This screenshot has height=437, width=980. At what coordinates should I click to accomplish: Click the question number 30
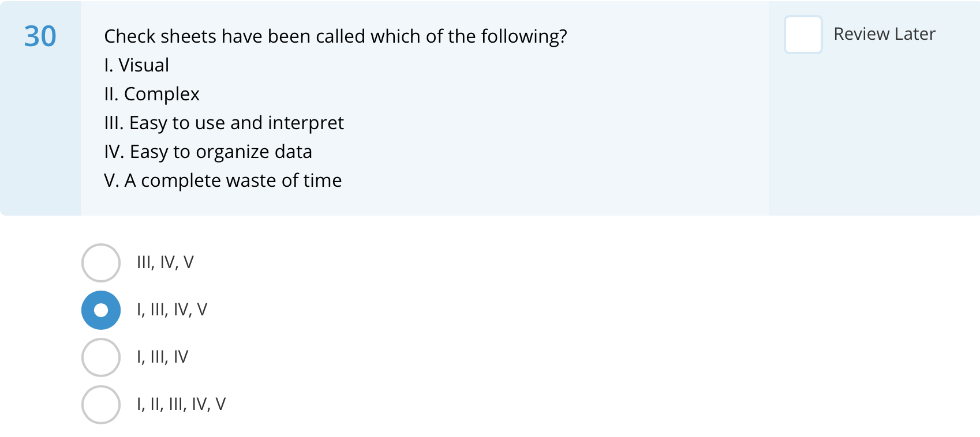pyautogui.click(x=40, y=37)
